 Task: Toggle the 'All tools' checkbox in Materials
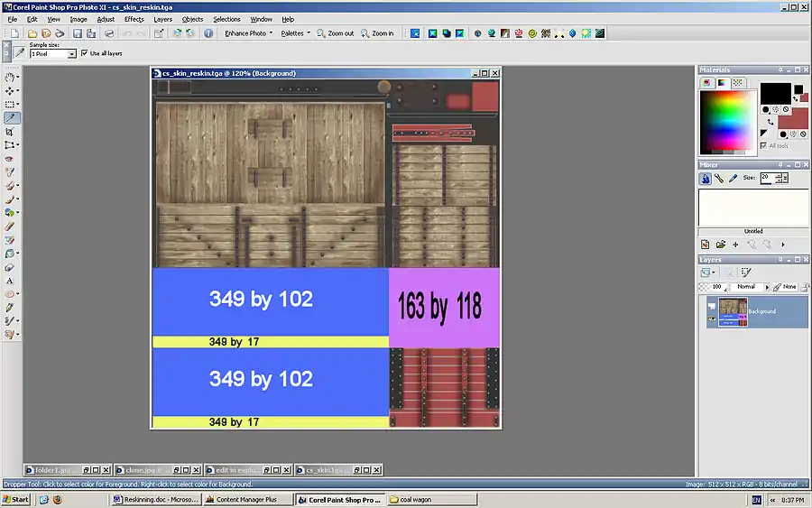coord(763,145)
